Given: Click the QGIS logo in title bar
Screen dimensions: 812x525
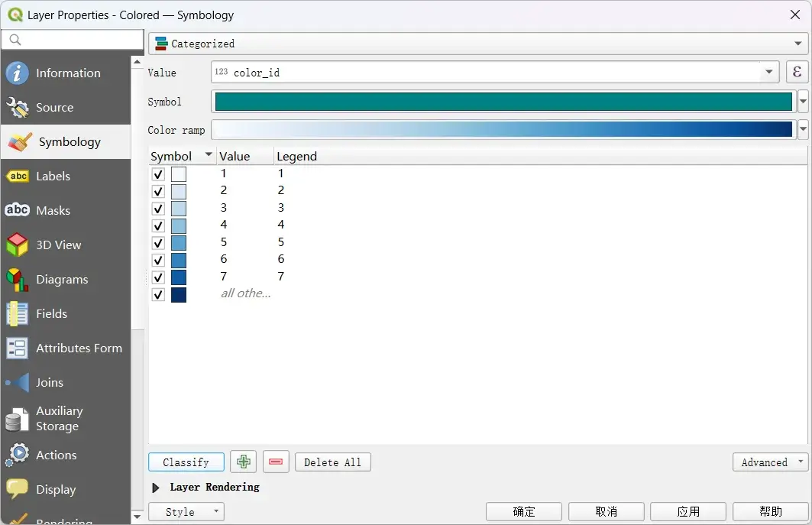Looking at the screenshot, I should [x=15, y=15].
